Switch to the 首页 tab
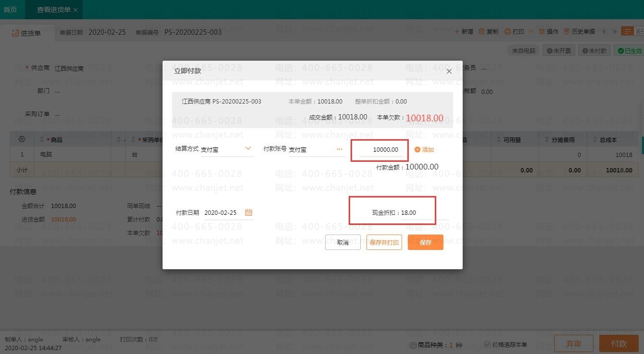 [10, 10]
